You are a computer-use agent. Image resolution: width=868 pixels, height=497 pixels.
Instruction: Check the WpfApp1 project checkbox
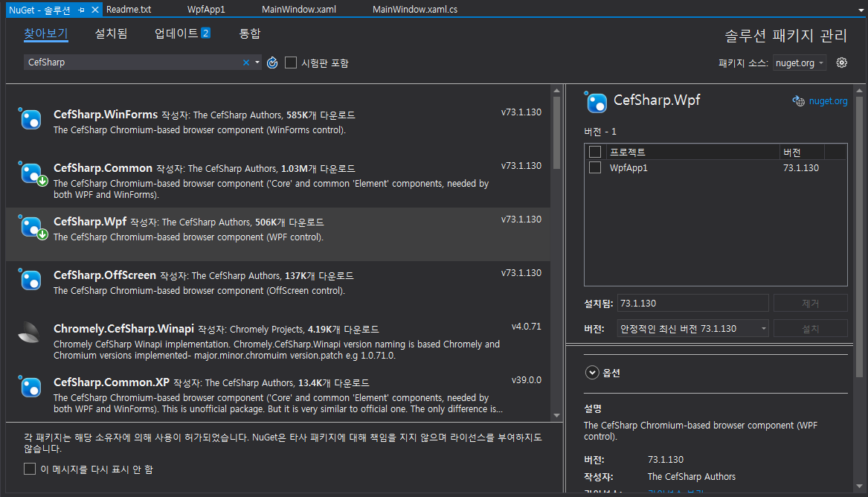tap(595, 167)
